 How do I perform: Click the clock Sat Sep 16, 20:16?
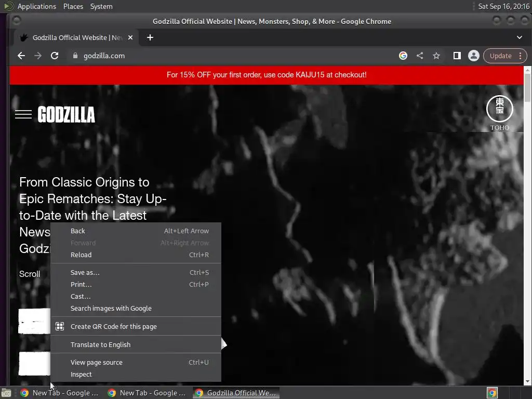[504, 6]
